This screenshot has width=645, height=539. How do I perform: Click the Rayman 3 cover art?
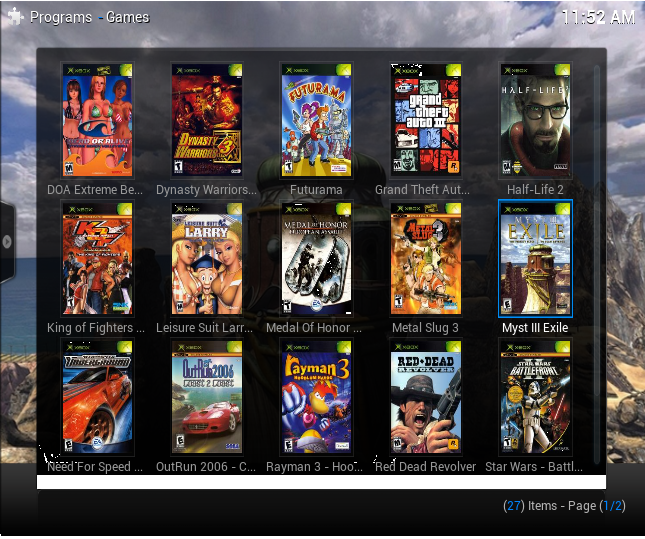coord(316,397)
